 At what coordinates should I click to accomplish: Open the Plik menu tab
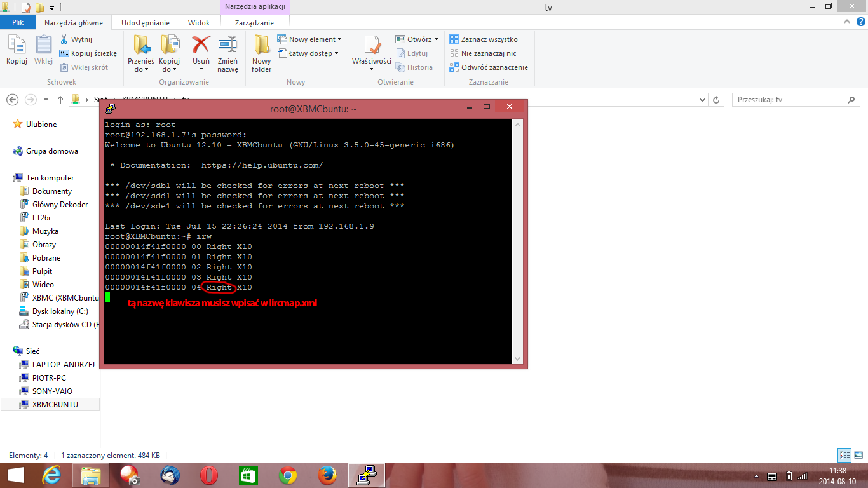click(x=18, y=22)
